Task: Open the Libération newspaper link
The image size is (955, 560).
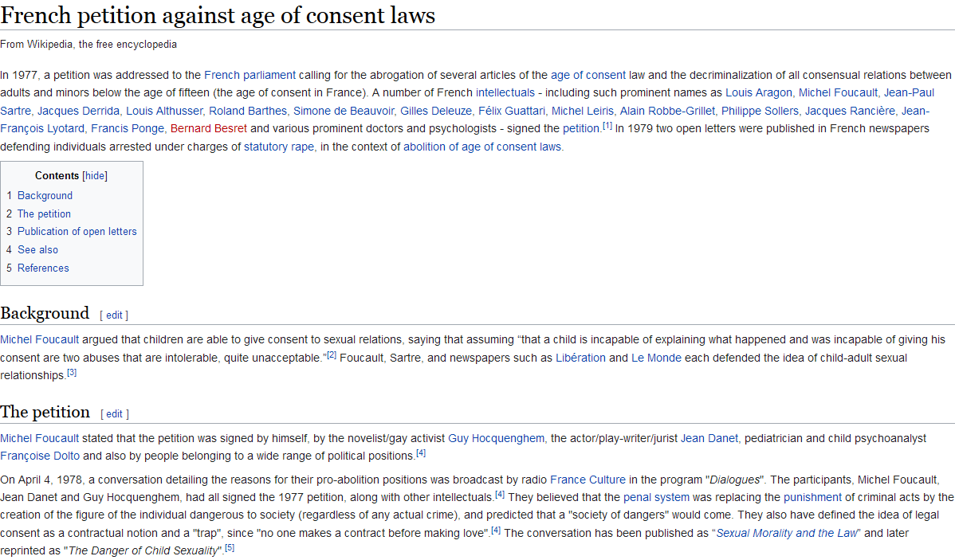Action: click(580, 358)
